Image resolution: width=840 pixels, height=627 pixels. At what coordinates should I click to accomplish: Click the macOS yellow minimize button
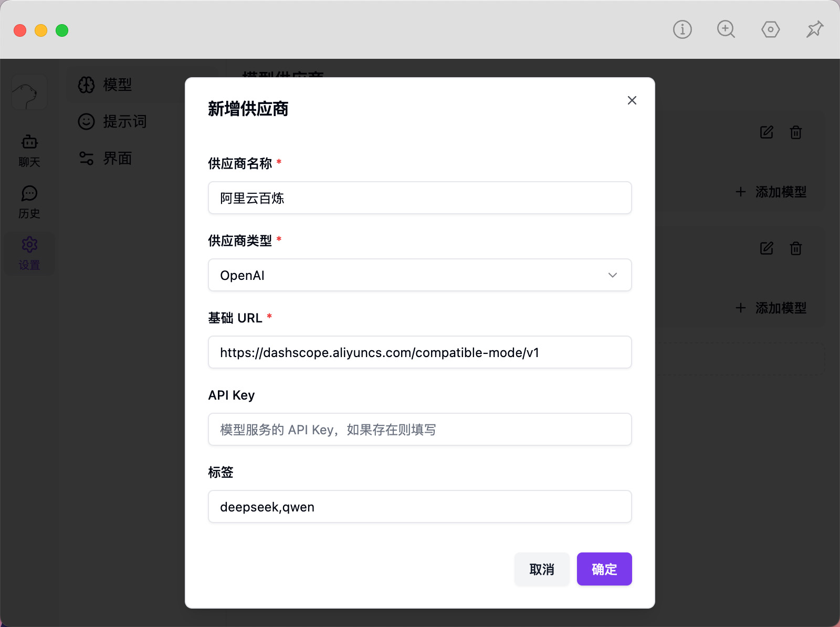pyautogui.click(x=41, y=30)
